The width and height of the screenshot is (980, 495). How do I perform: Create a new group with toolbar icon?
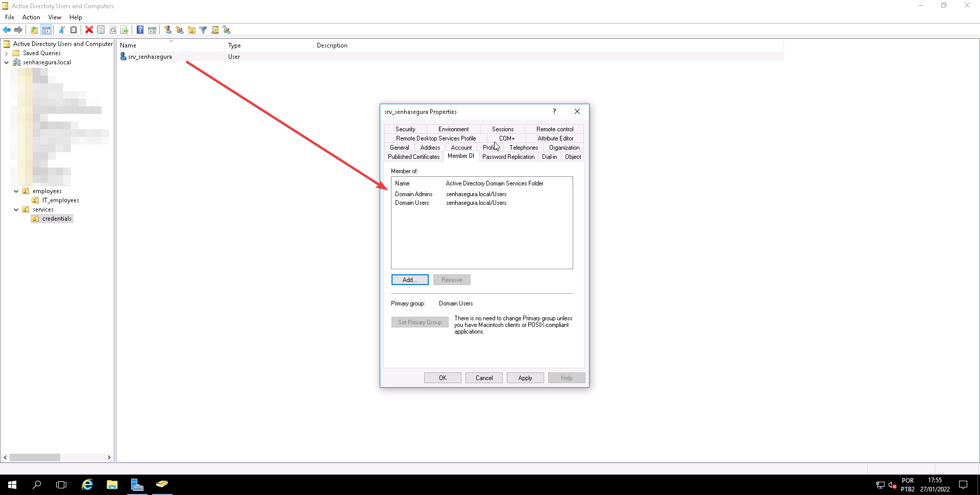click(x=180, y=30)
